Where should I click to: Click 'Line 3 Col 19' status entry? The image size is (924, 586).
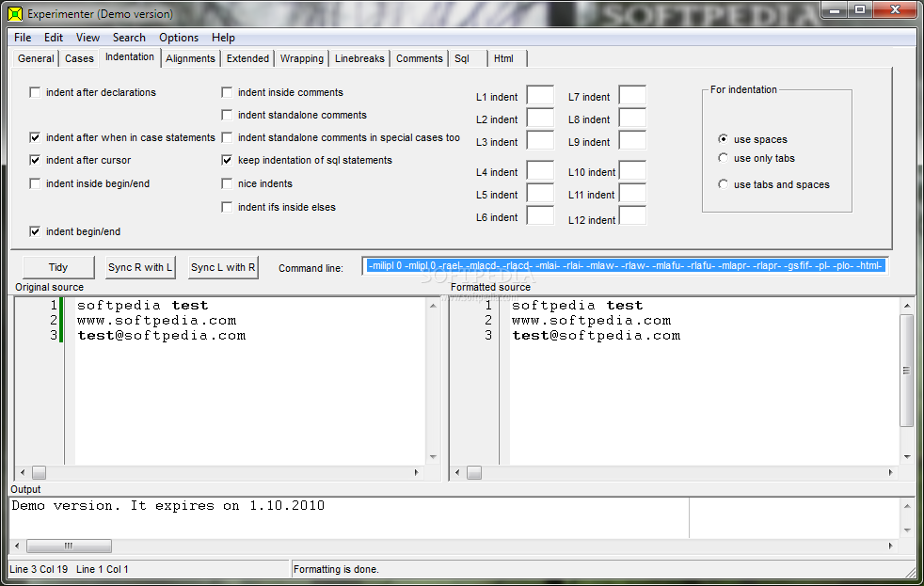pyautogui.click(x=39, y=569)
